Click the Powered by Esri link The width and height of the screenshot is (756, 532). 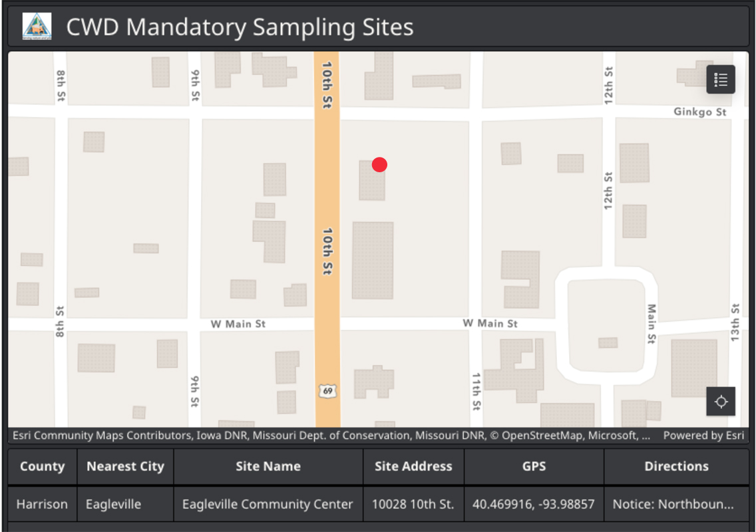[x=703, y=436]
